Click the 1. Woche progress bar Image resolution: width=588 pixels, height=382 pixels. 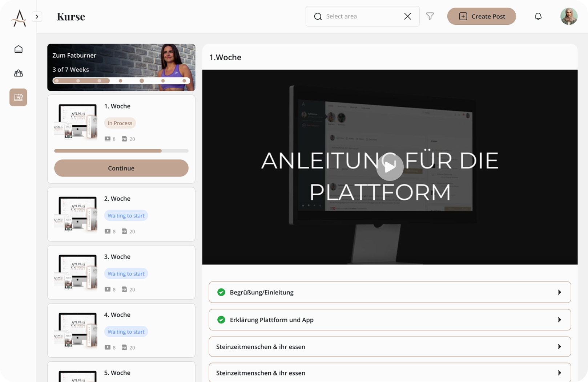coord(121,151)
